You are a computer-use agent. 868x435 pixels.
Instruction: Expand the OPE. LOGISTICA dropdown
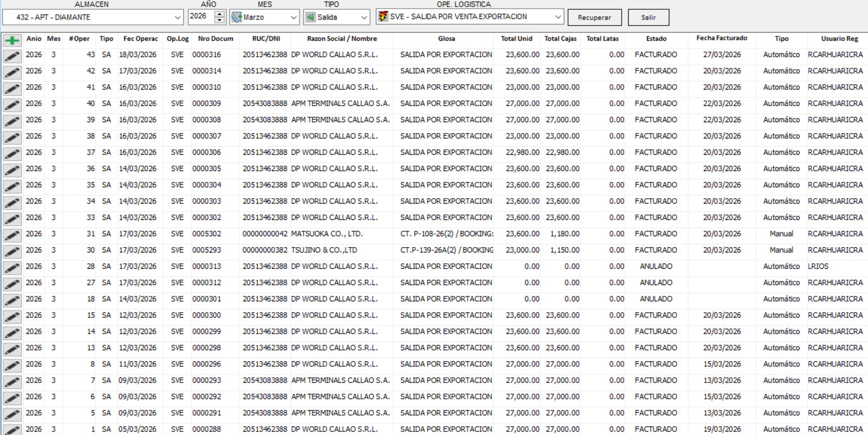pyautogui.click(x=558, y=17)
